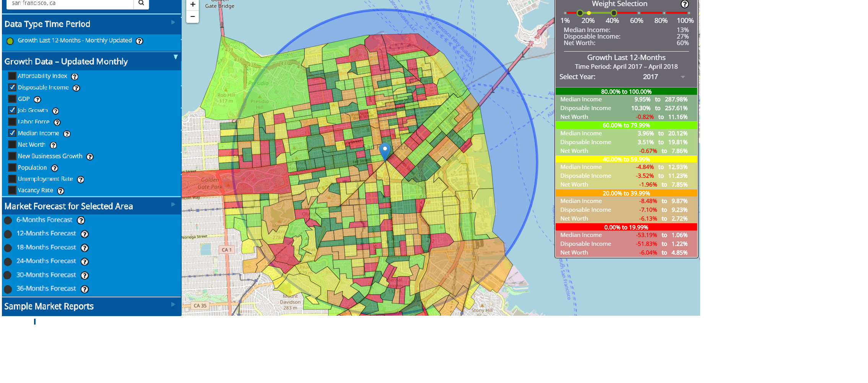This screenshot has height=383, width=868.
Task: Open help icon next to Job Growth
Action: 55,111
